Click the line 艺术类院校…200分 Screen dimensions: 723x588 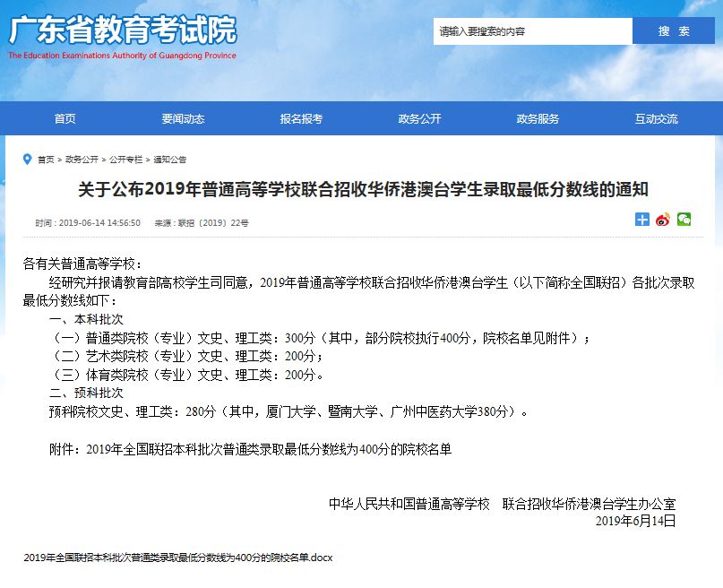pos(185,357)
